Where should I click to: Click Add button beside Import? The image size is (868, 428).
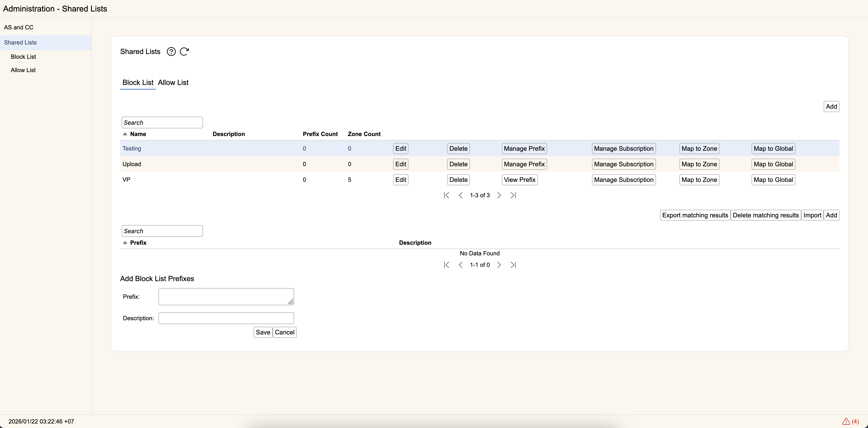tap(831, 215)
